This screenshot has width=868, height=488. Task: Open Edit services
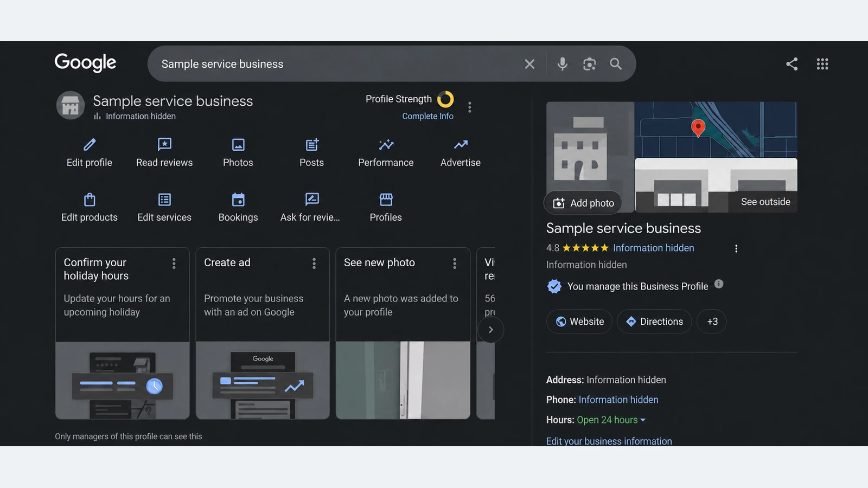(x=164, y=207)
